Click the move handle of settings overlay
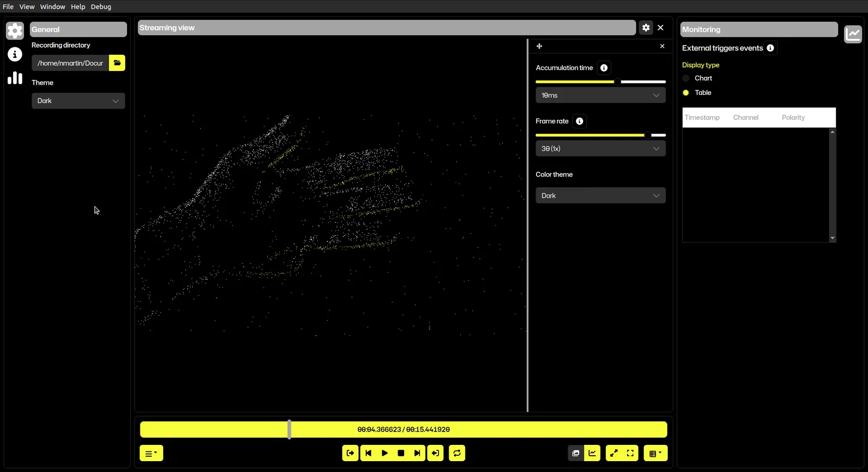 [x=539, y=46]
